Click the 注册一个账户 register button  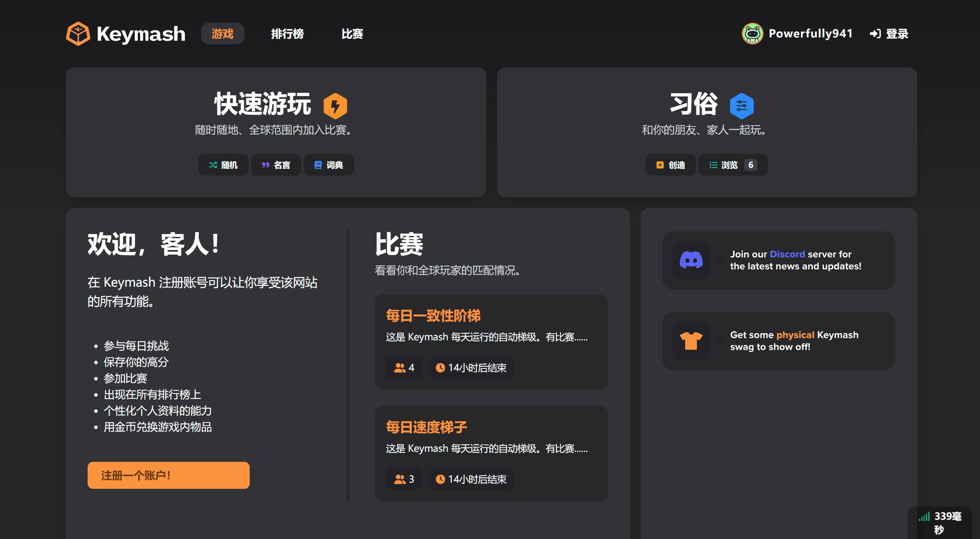168,475
